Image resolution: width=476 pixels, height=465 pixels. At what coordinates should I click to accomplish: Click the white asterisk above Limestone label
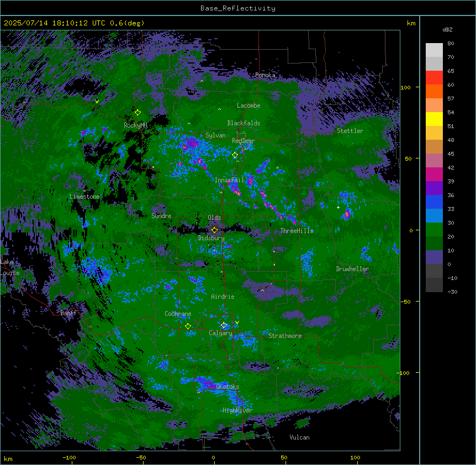[x=84, y=191]
